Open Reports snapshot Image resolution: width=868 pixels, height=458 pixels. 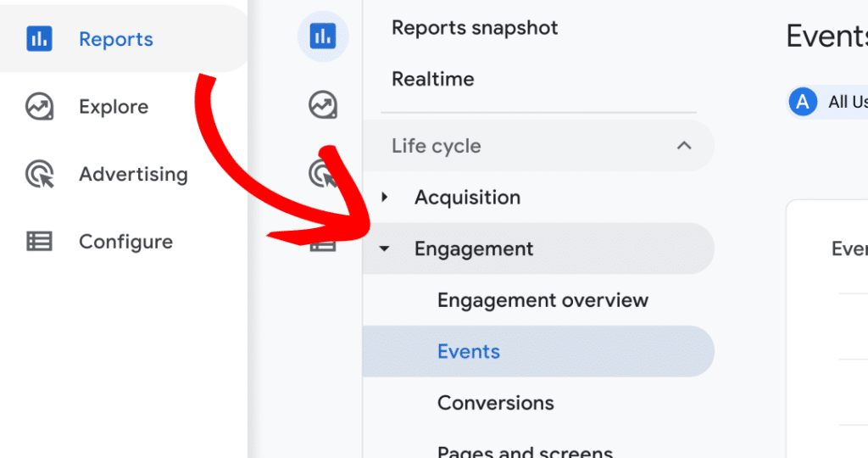[x=475, y=28]
